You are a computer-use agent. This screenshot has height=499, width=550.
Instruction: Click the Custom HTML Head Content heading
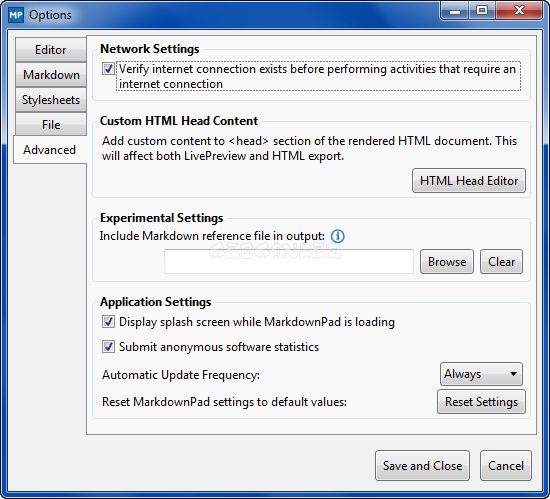pos(179,121)
